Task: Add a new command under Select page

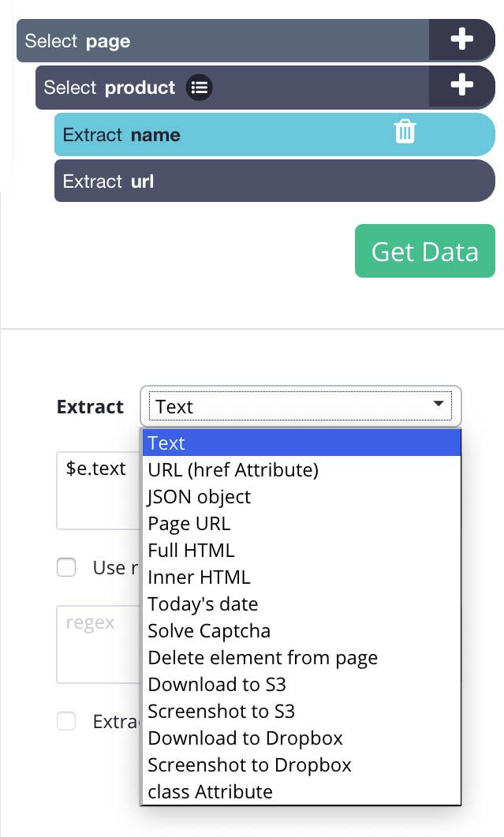Action: coord(462,39)
